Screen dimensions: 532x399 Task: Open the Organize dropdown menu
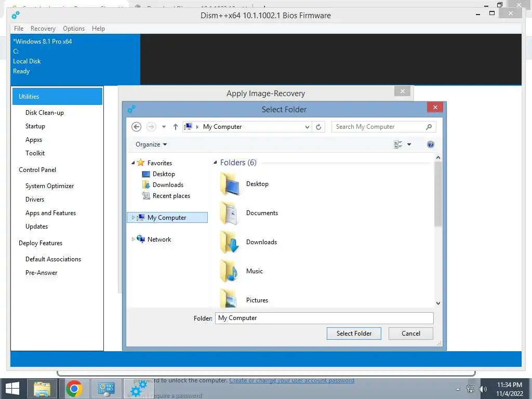click(x=151, y=144)
